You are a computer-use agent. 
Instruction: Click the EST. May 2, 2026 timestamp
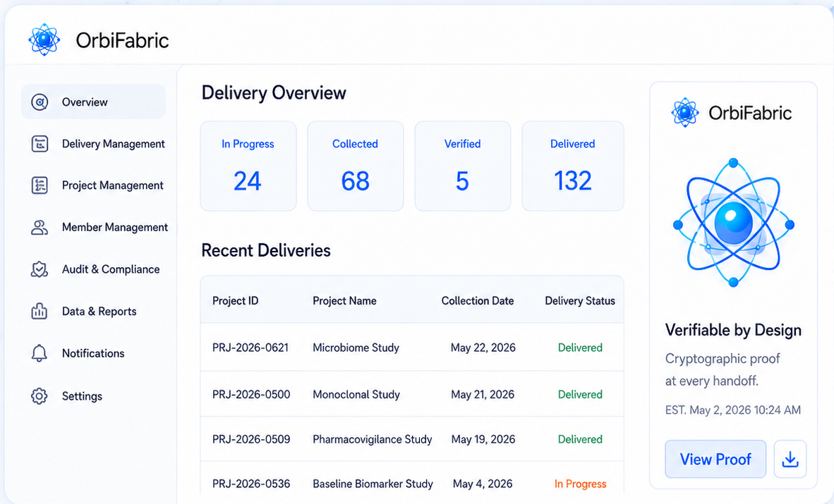click(x=732, y=410)
